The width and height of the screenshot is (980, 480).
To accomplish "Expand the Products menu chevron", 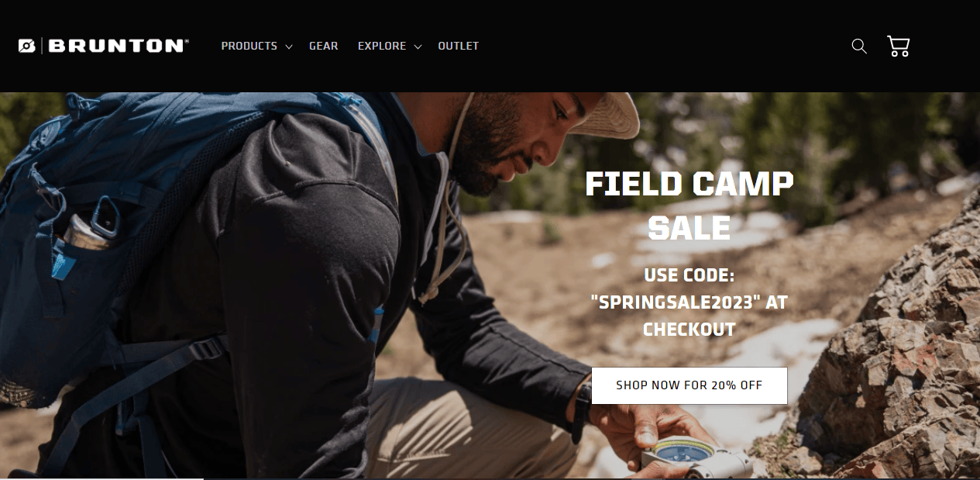I will (x=288, y=47).
